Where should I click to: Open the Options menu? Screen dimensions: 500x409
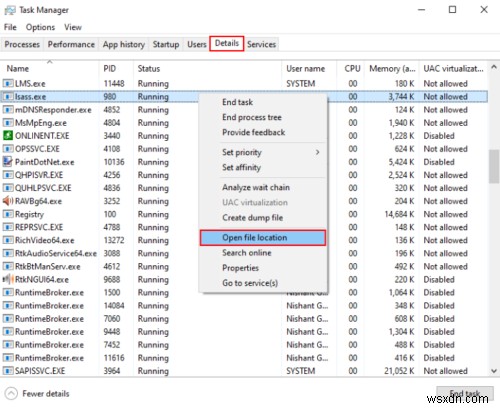pos(40,27)
